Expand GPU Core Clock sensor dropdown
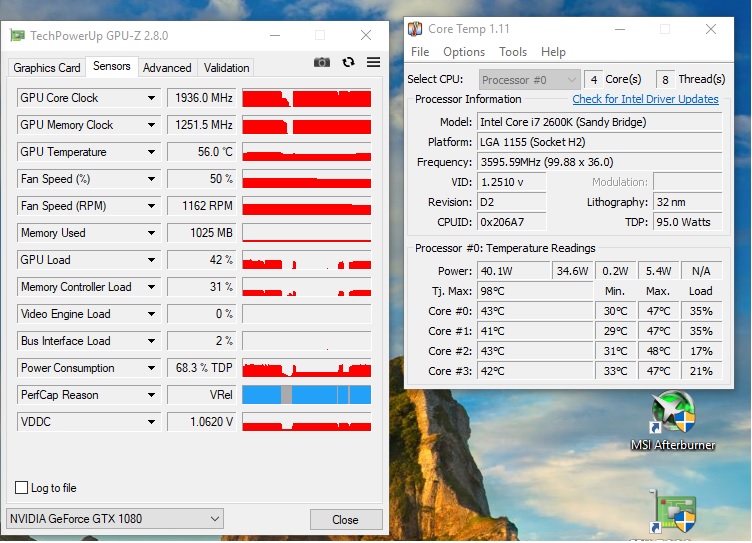The height and width of the screenshot is (543, 752). 151,98
